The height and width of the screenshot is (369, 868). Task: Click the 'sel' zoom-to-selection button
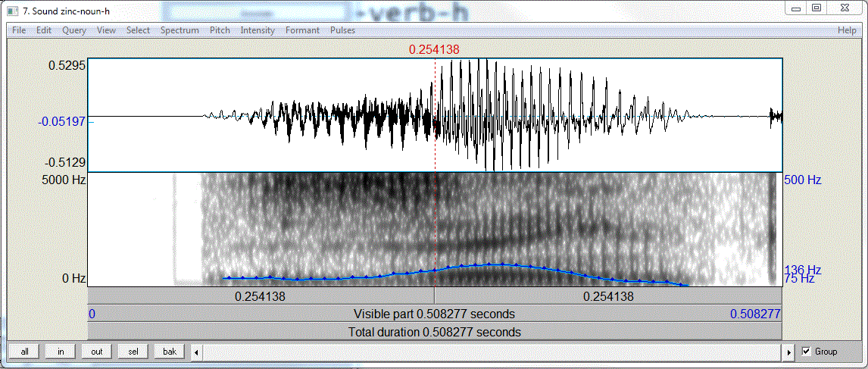pyautogui.click(x=133, y=352)
